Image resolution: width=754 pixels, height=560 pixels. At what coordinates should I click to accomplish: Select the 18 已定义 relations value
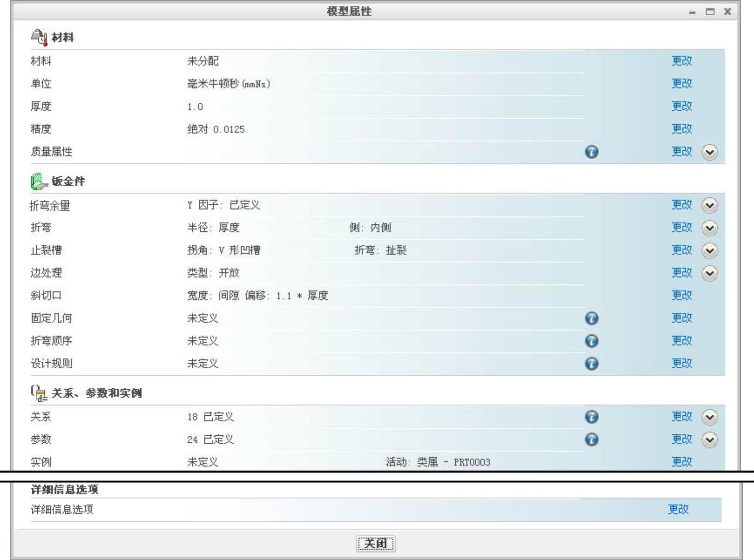(211, 417)
